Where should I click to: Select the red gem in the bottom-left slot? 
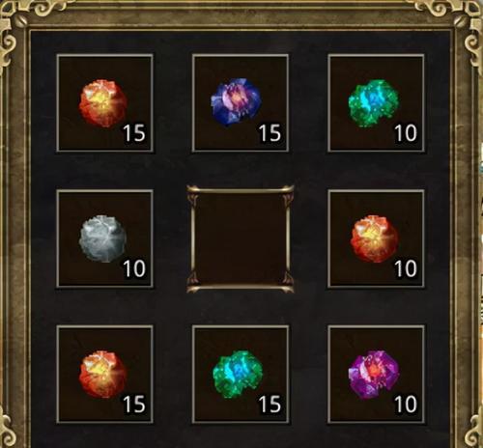(103, 375)
